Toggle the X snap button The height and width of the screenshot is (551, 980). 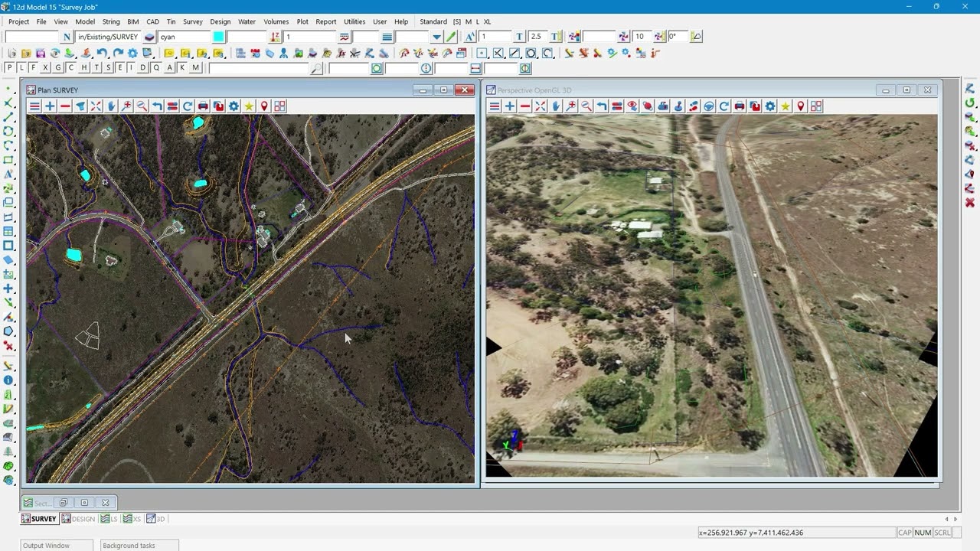pos(46,68)
